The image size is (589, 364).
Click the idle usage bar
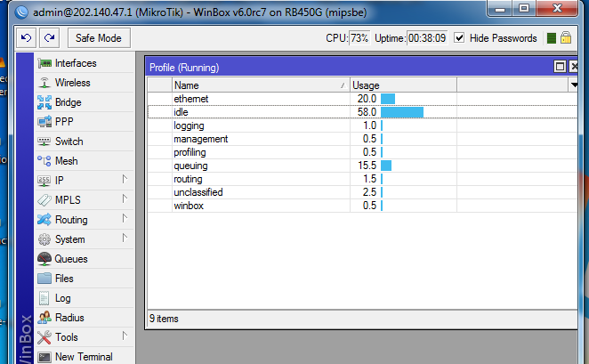(x=402, y=112)
